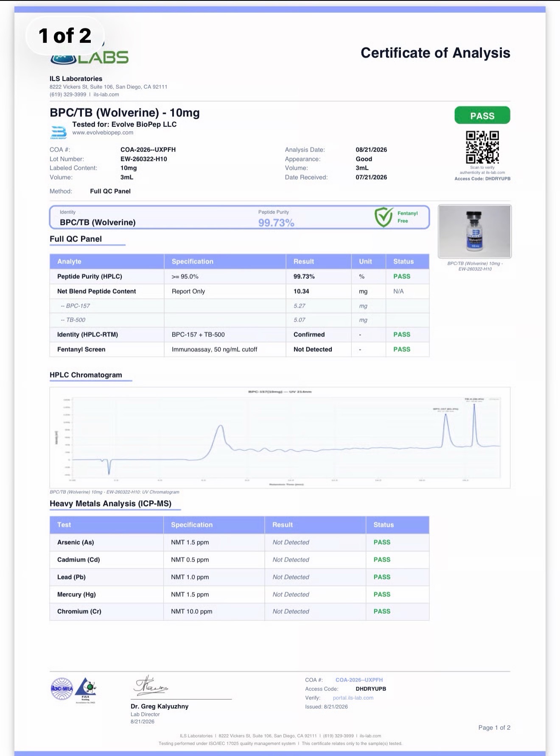Image resolution: width=560 pixels, height=756 pixels.
Task: Click the name "Dr. Greg Kalyuzhny"
Action: pyautogui.click(x=160, y=707)
